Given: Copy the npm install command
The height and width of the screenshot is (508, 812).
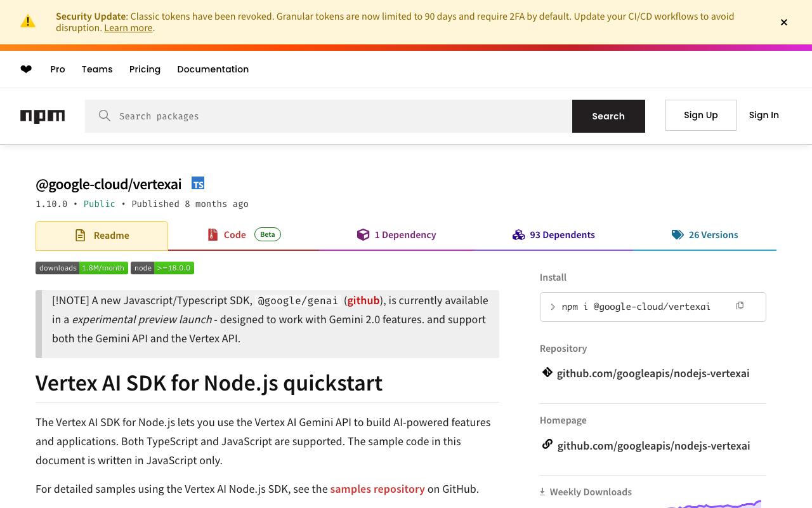Looking at the screenshot, I should coord(740,306).
